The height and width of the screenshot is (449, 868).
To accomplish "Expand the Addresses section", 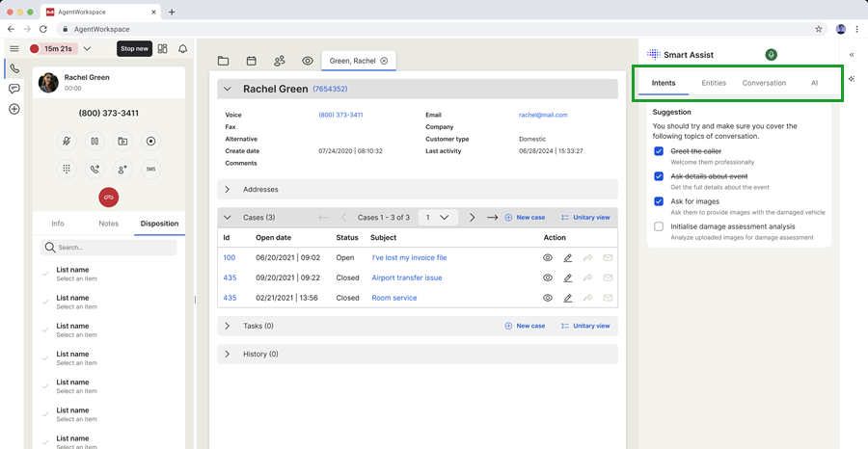I will click(x=228, y=190).
